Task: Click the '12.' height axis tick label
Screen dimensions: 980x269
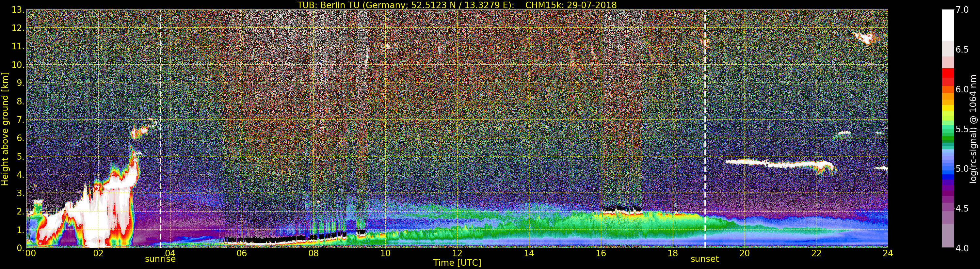Action: pos(18,28)
